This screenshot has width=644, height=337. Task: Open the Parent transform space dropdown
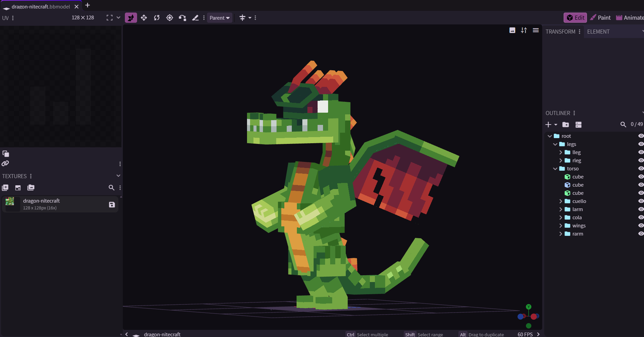point(220,18)
